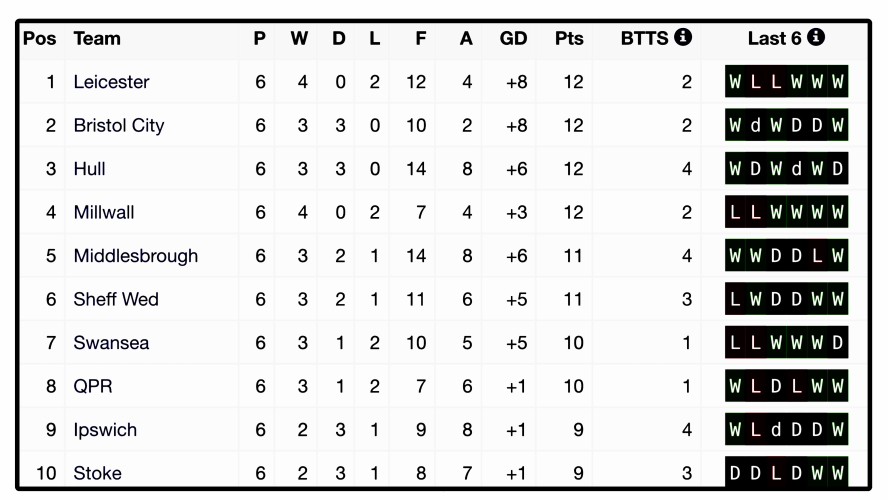Open the Bristol City team page
Screen dimensions: 888x500
coord(118,125)
